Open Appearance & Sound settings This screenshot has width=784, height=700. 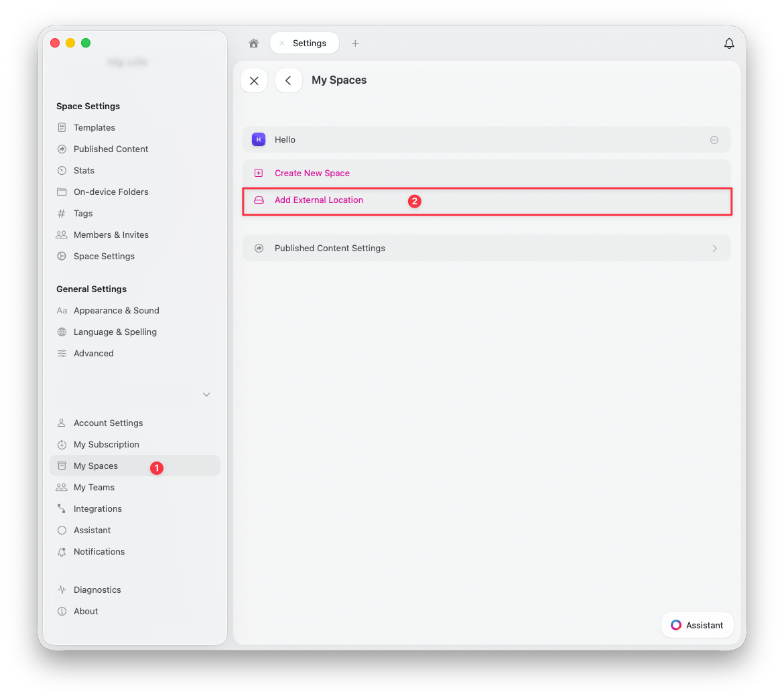117,311
